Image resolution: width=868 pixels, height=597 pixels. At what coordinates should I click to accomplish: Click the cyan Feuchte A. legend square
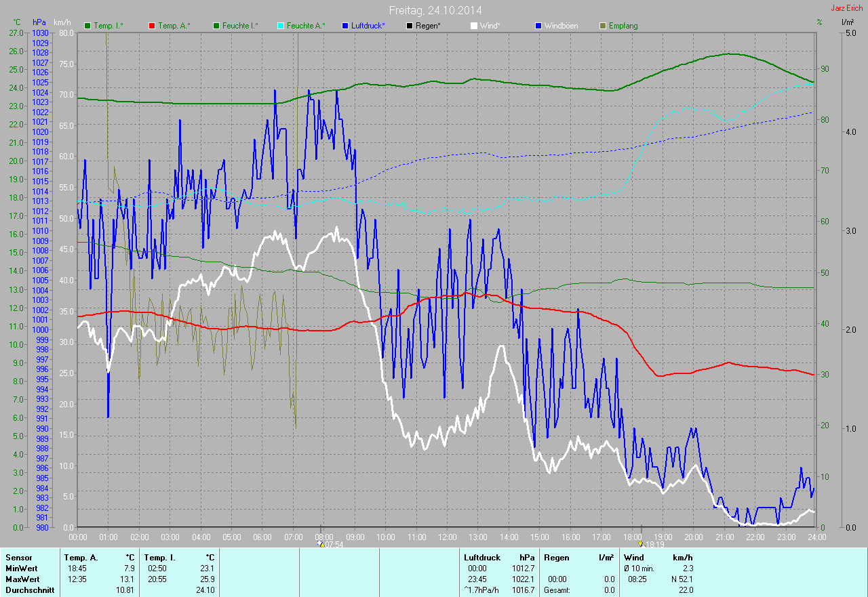click(281, 26)
